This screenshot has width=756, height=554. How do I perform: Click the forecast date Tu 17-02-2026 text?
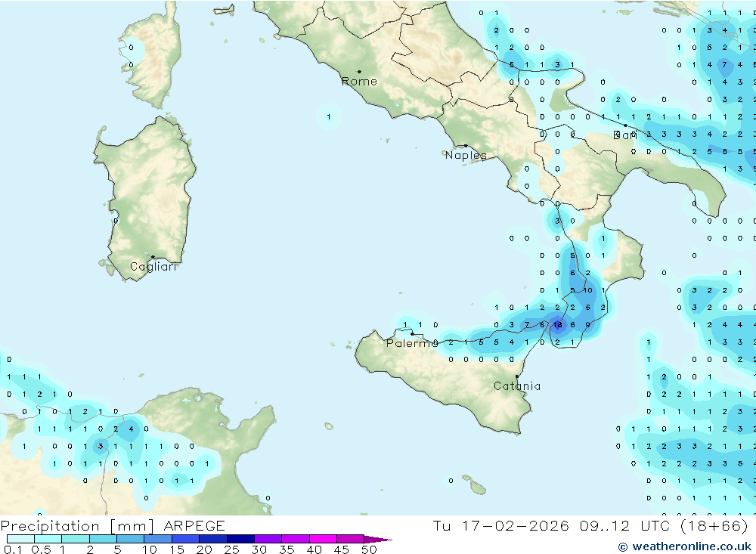501,525
